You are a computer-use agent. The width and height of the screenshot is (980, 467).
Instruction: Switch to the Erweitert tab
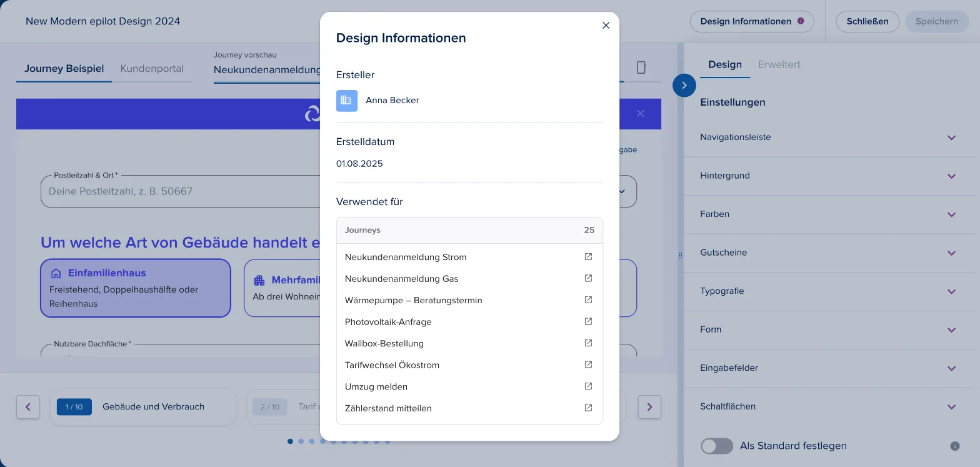pyautogui.click(x=779, y=64)
